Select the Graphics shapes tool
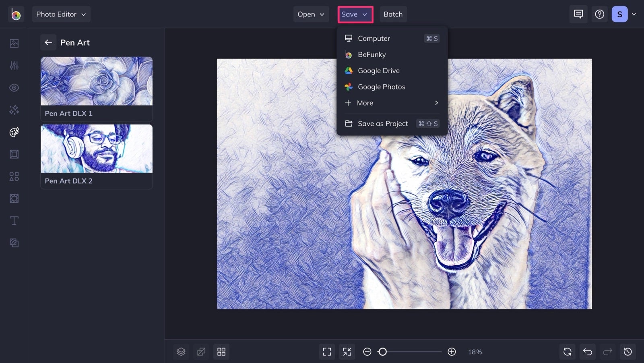 14,176
